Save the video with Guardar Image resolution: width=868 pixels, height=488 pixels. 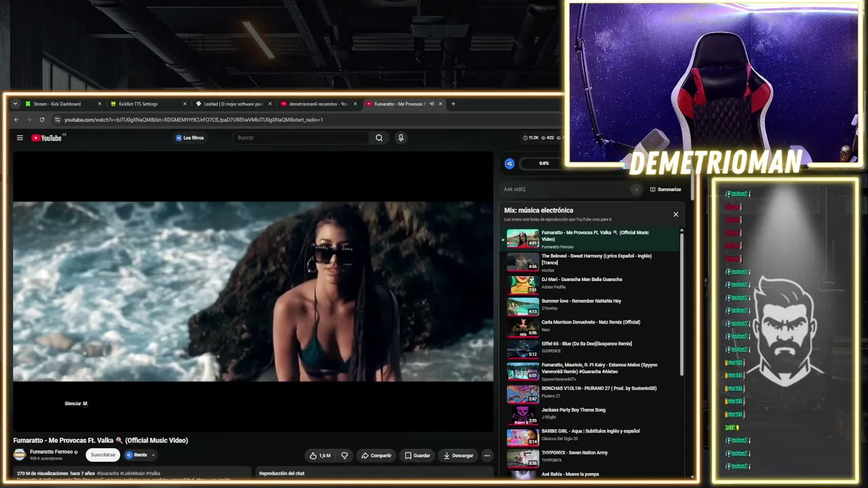[418, 455]
